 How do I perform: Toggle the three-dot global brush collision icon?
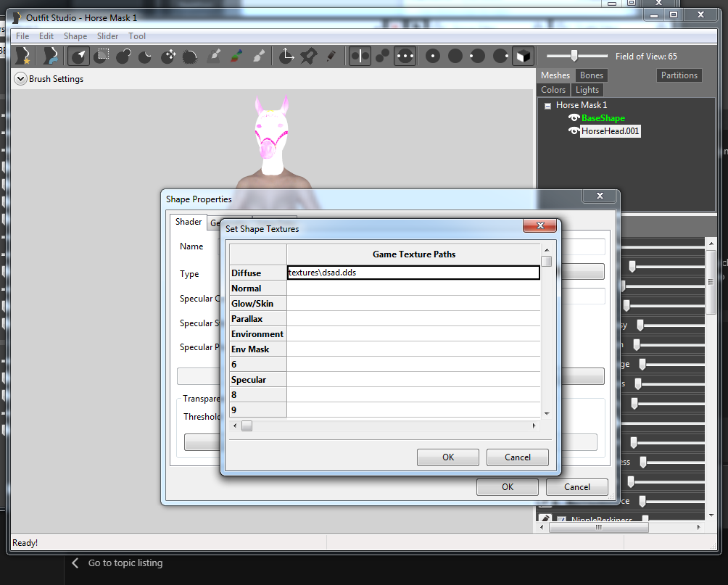click(405, 56)
